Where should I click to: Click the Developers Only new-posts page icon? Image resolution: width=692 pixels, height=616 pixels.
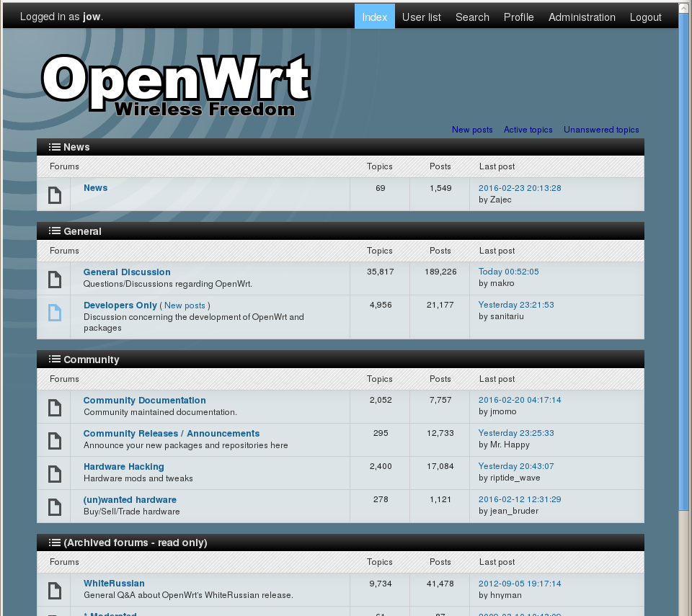(55, 313)
